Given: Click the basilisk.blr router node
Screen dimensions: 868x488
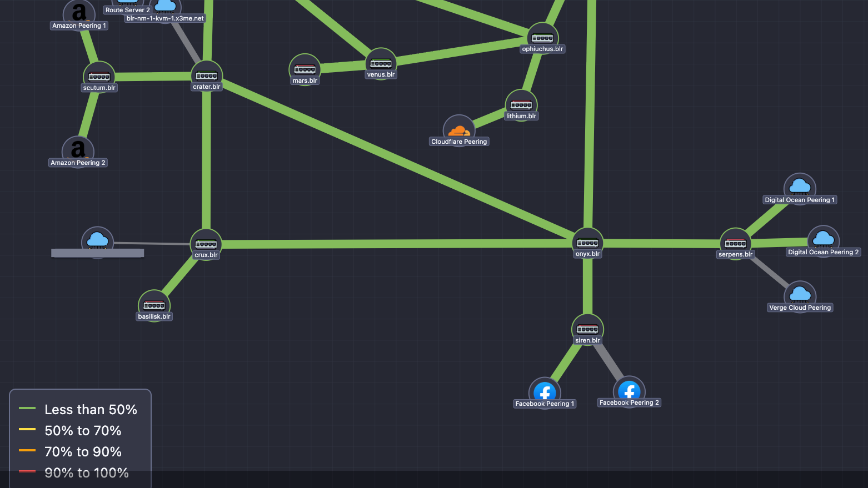Looking at the screenshot, I should pos(154,304).
